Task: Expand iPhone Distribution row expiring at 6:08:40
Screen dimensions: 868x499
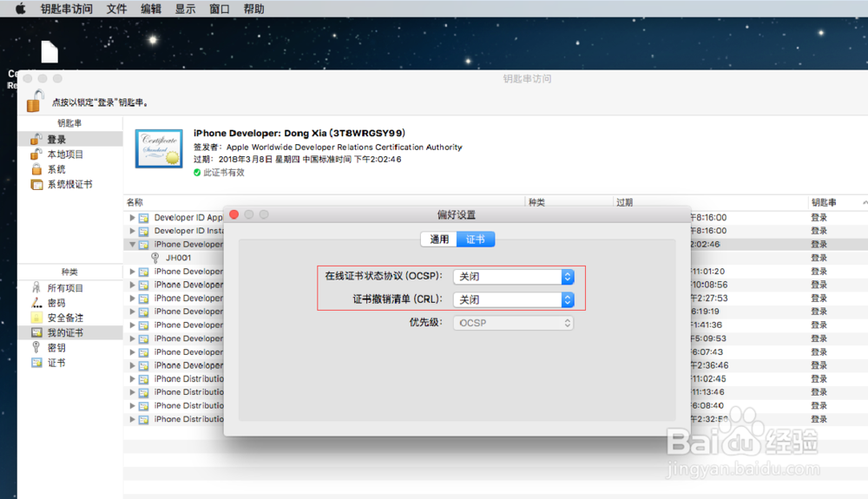Action: [x=132, y=405]
